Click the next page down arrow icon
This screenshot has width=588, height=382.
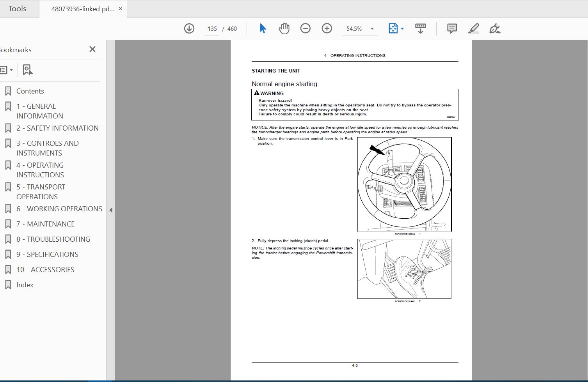tap(189, 28)
